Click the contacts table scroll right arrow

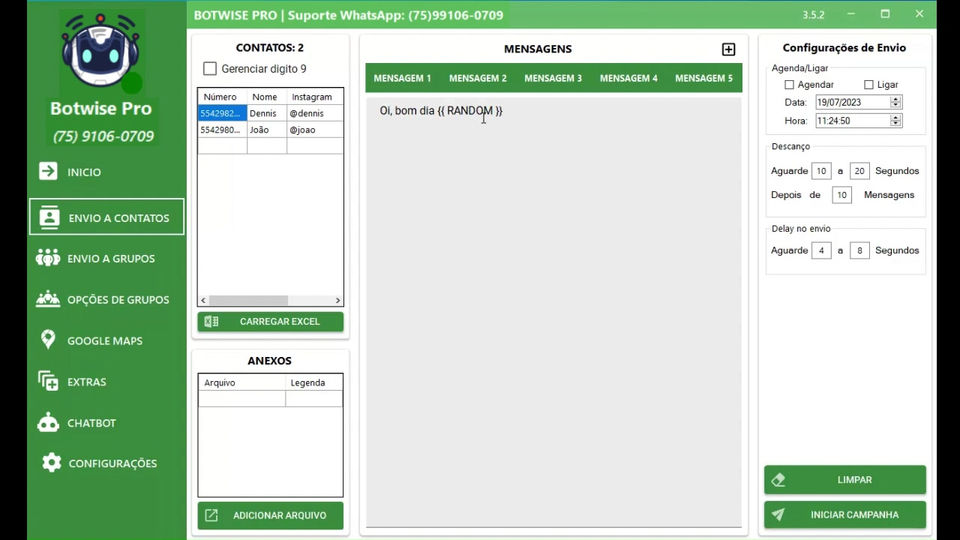[337, 301]
